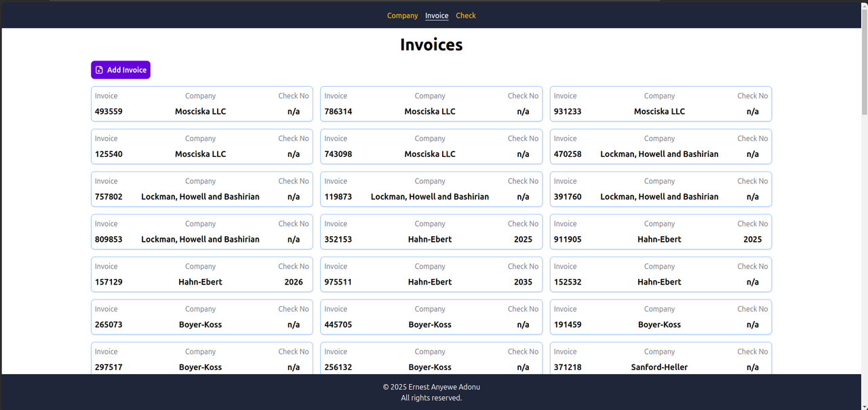
Task: Select invoice 391760
Action: 661,189
